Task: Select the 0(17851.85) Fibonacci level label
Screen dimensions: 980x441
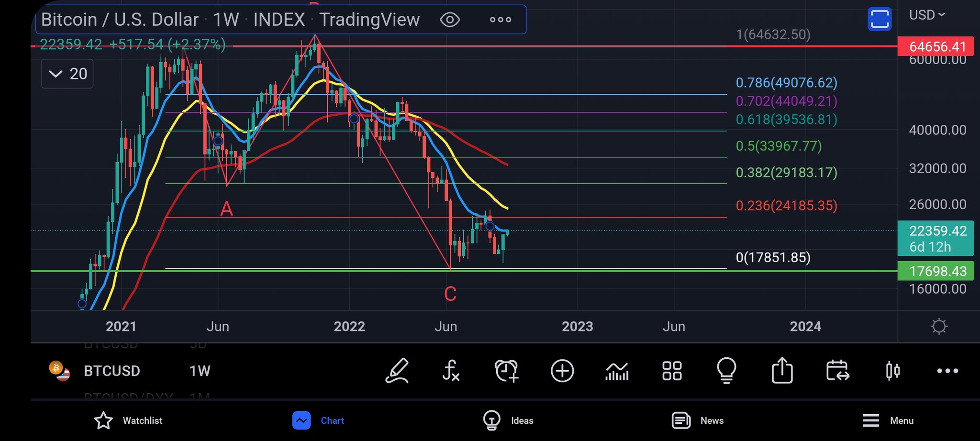Action: pos(773,257)
